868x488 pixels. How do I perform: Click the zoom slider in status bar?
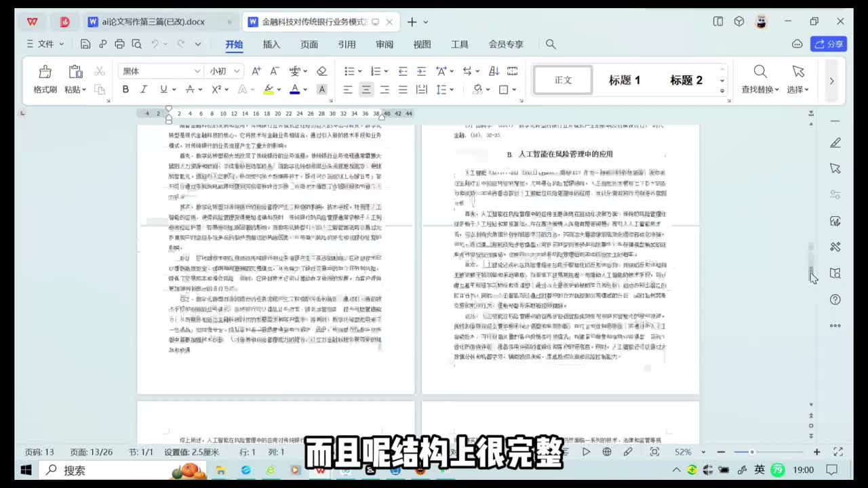pos(751,452)
